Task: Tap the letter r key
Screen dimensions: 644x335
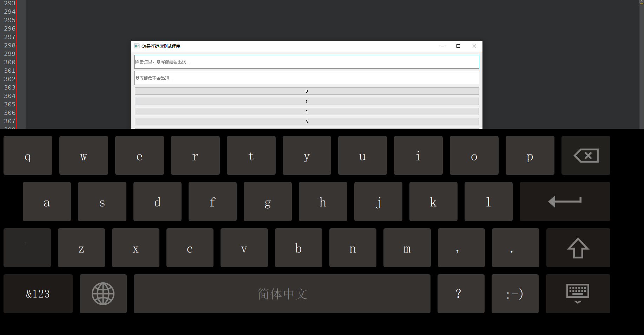Action: [x=195, y=156]
